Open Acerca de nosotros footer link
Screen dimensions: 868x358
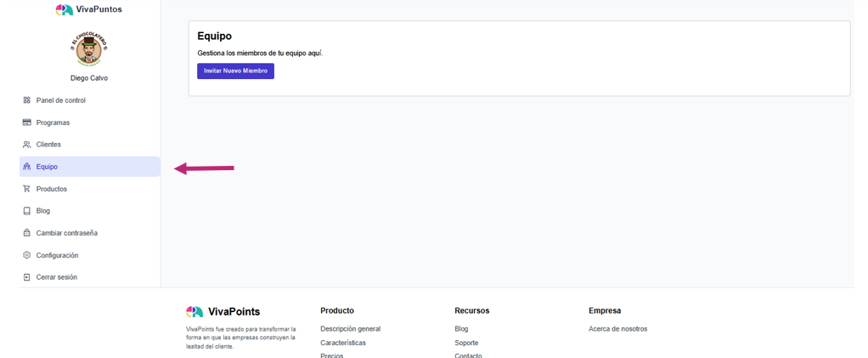[x=617, y=328]
